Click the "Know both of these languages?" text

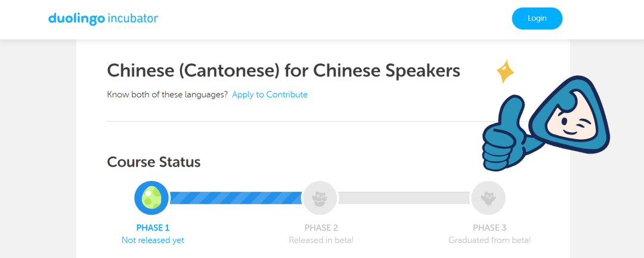(x=167, y=94)
